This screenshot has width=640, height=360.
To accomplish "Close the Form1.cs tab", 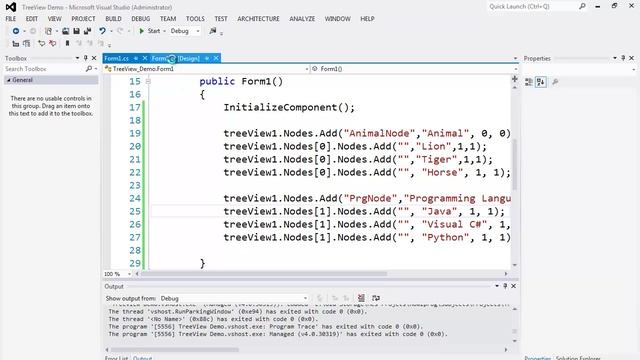I will coord(144,58).
